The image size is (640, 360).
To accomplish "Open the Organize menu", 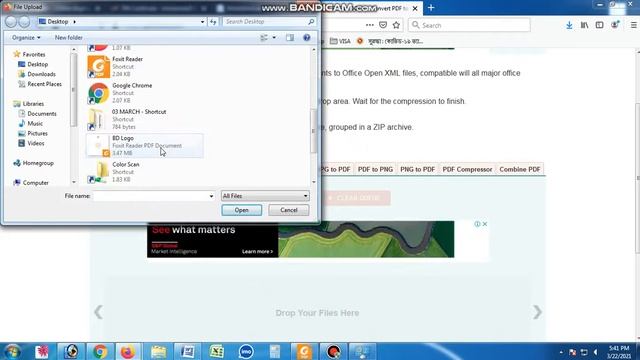I will tap(26, 38).
